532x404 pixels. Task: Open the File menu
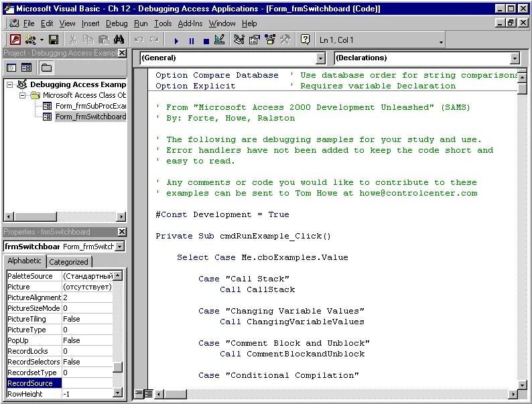point(29,23)
